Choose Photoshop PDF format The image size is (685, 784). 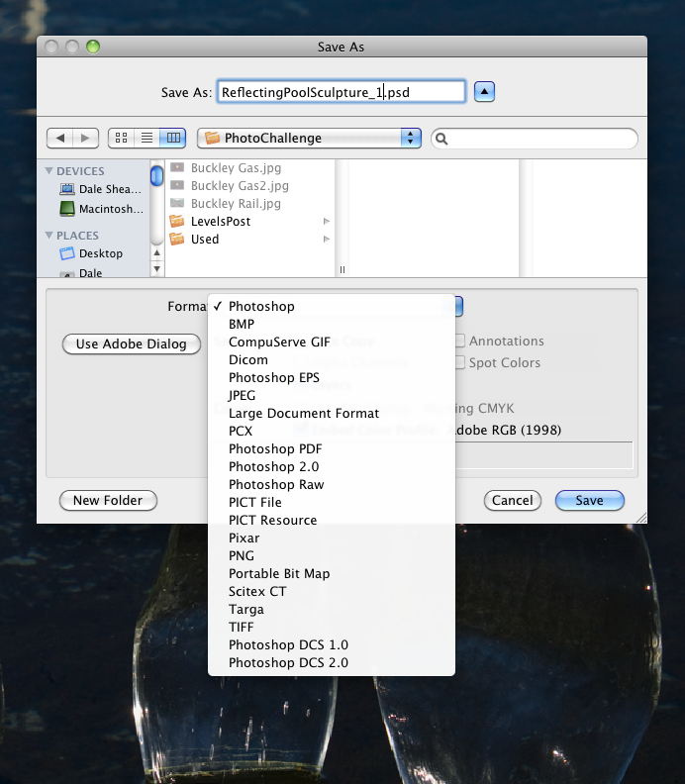pos(331,449)
